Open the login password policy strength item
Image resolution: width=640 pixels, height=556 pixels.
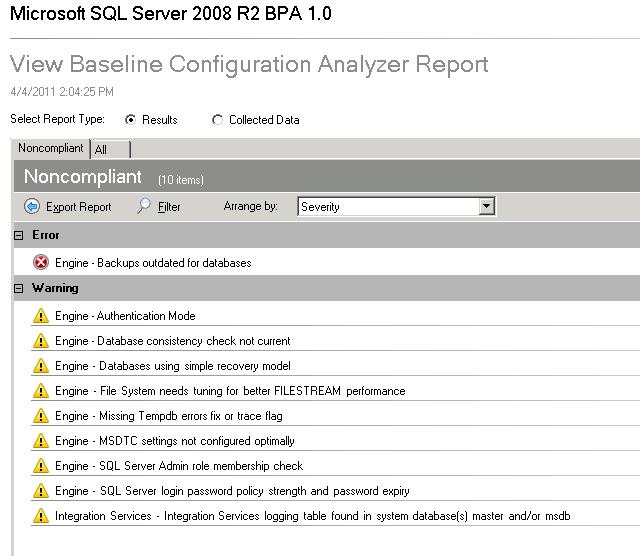pyautogui.click(x=232, y=491)
